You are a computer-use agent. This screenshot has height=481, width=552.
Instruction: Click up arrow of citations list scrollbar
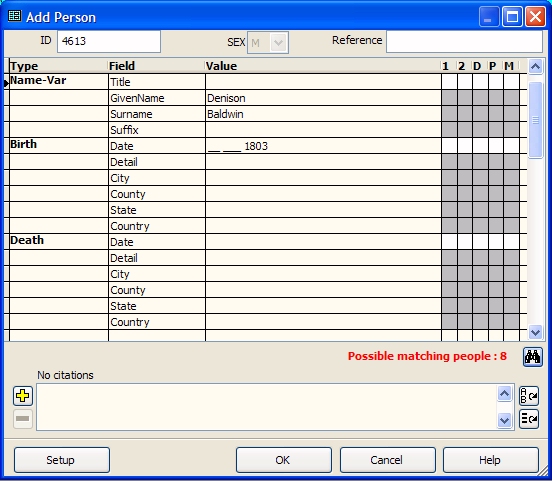click(504, 394)
